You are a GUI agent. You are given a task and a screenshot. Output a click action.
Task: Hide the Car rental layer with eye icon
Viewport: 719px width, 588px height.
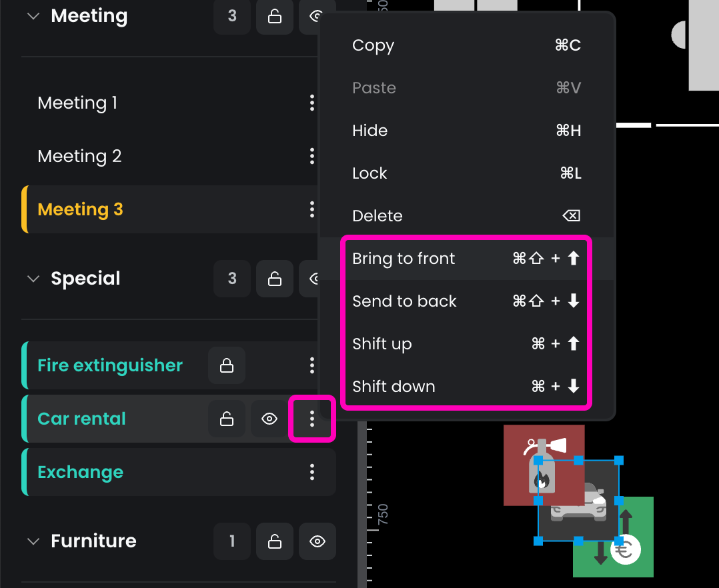(x=269, y=419)
